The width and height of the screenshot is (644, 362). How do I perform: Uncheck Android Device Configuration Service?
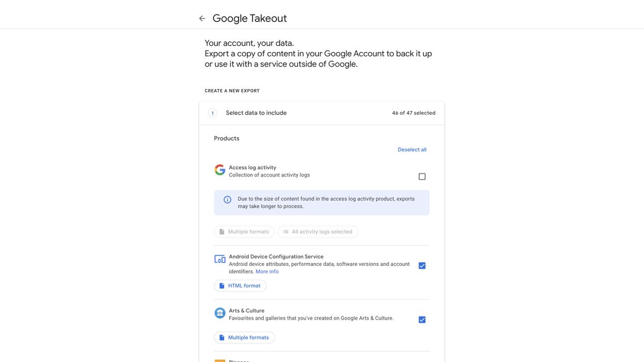click(x=422, y=264)
